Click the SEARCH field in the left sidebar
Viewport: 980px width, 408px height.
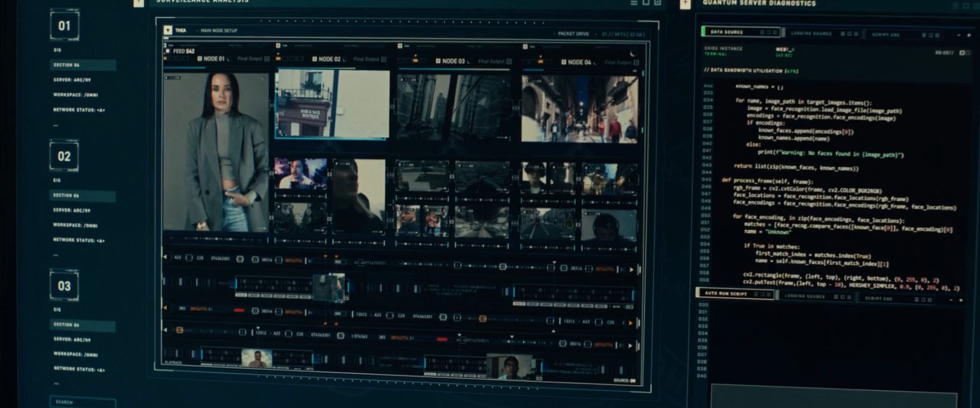(82, 402)
